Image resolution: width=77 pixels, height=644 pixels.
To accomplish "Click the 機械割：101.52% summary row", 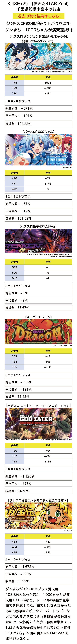I will click(x=38, y=218).
